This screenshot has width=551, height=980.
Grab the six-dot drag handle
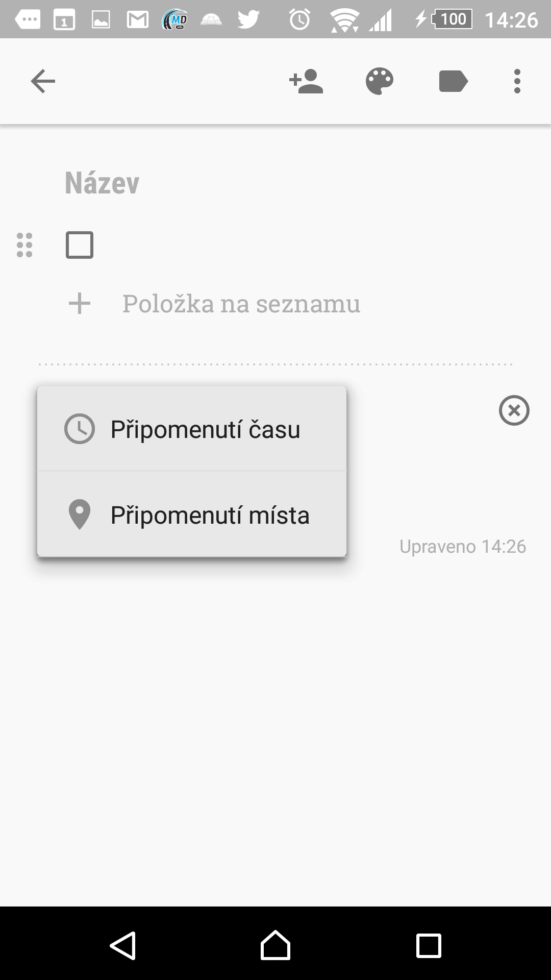[24, 245]
